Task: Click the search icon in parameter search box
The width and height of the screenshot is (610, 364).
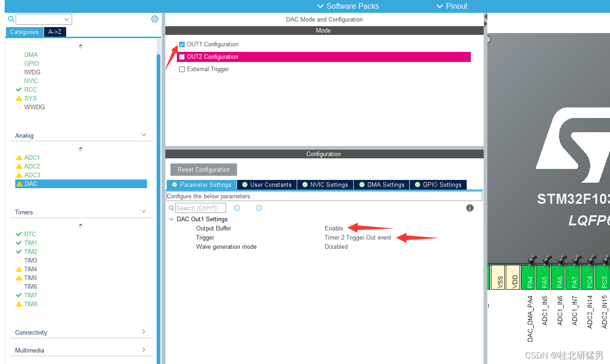Action: point(171,208)
